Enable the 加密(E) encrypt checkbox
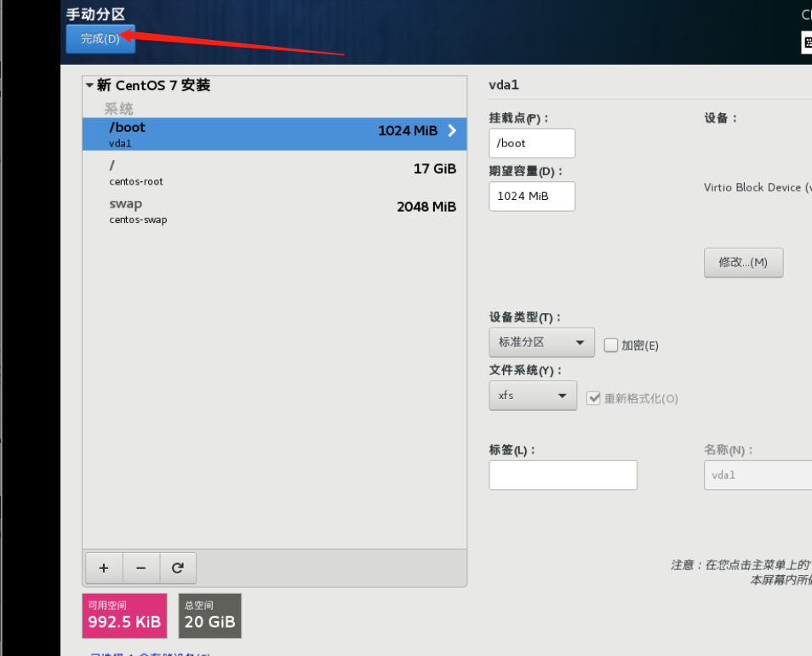 coord(611,345)
